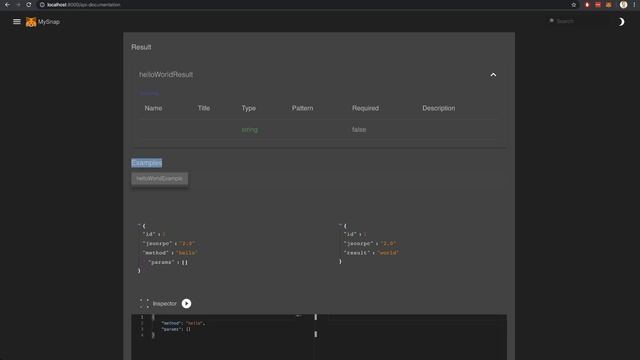
Task: Toggle dark mode with the moon icon
Action: coord(621,22)
